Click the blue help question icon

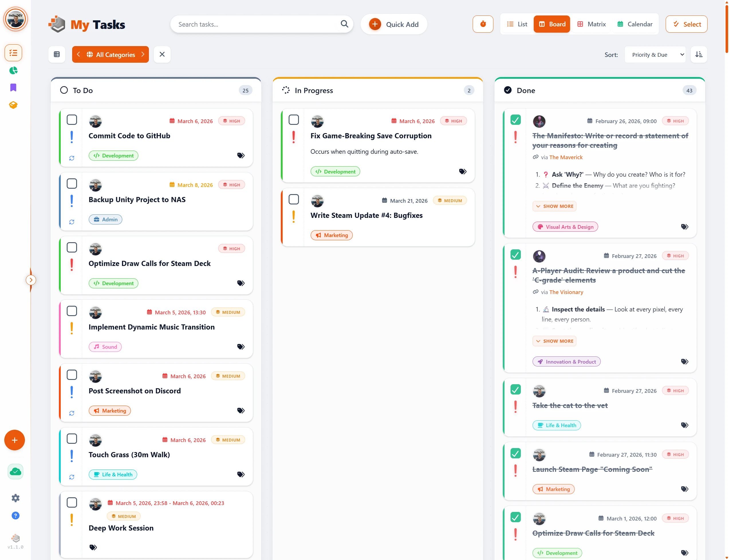pos(15,515)
